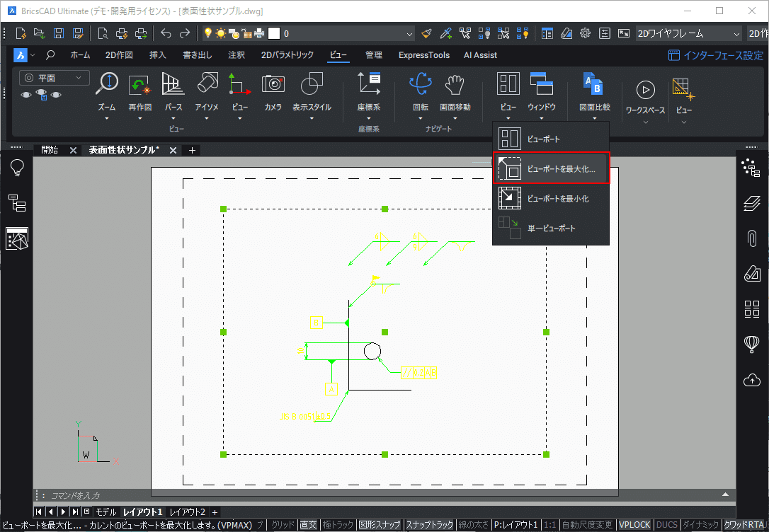The image size is (769, 532).
Task: Select ビューポートを最小化 menu entry
Action: click(x=551, y=198)
